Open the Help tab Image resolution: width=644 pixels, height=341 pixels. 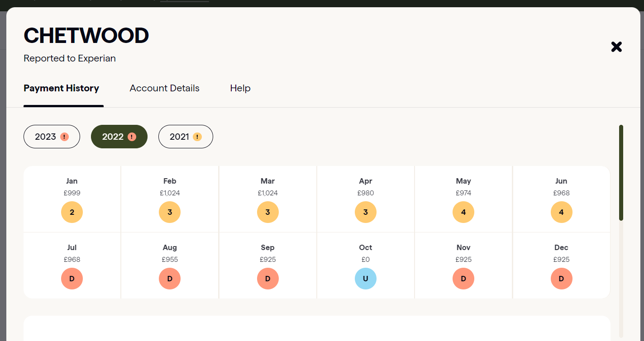click(240, 88)
